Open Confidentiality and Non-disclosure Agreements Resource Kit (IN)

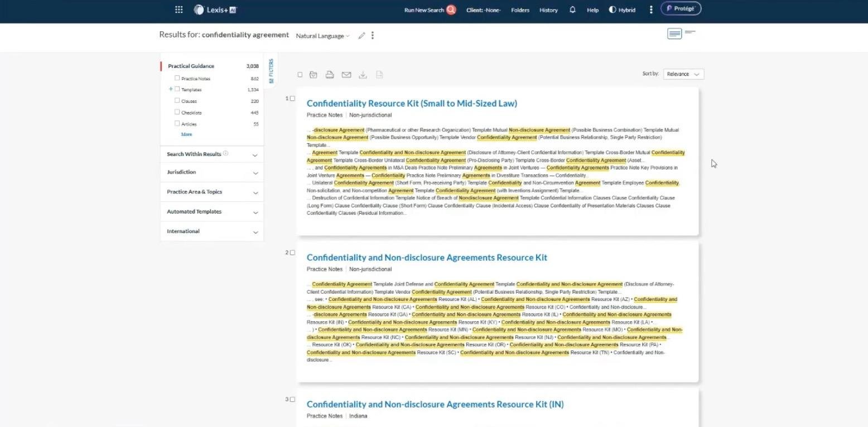tap(435, 404)
